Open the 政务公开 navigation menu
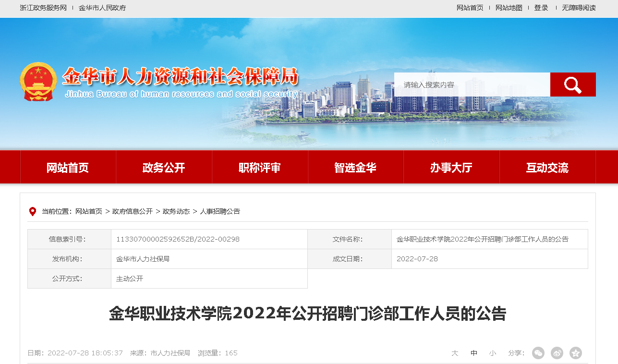The width and height of the screenshot is (618, 364). pyautogui.click(x=164, y=168)
